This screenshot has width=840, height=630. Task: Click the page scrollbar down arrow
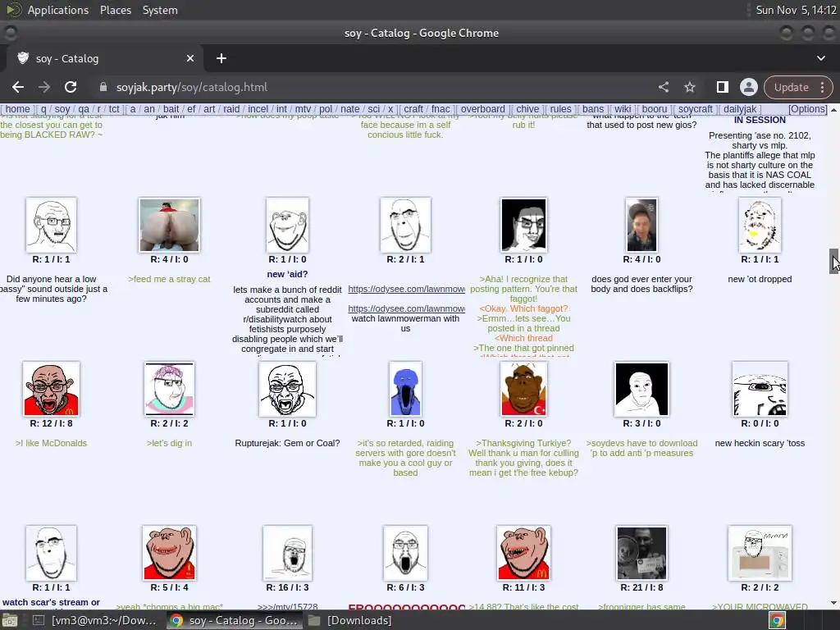(834, 603)
